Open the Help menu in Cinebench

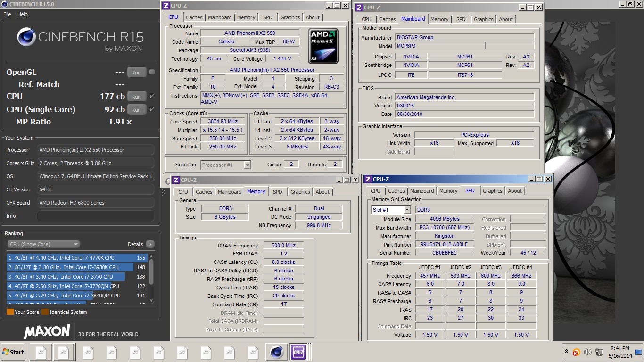(x=23, y=14)
